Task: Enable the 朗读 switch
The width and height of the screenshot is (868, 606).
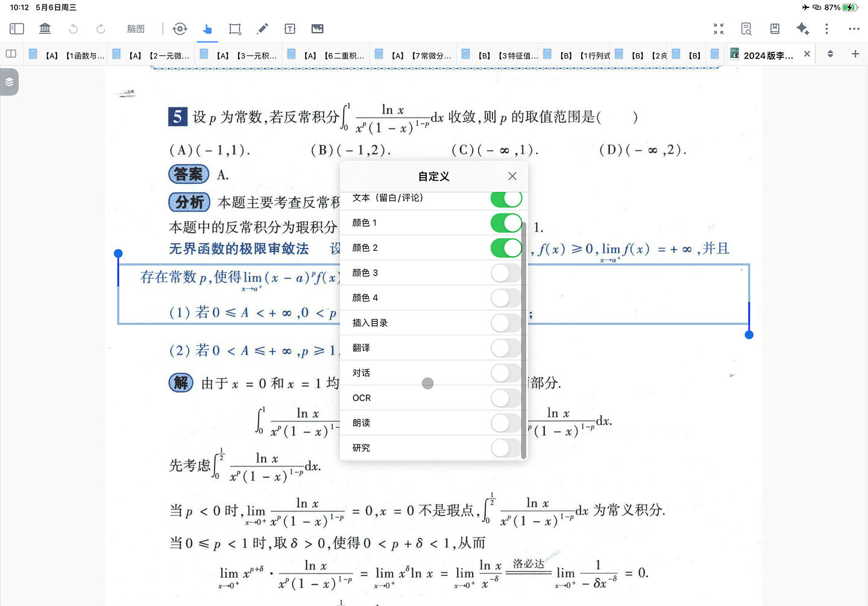Action: (x=506, y=423)
